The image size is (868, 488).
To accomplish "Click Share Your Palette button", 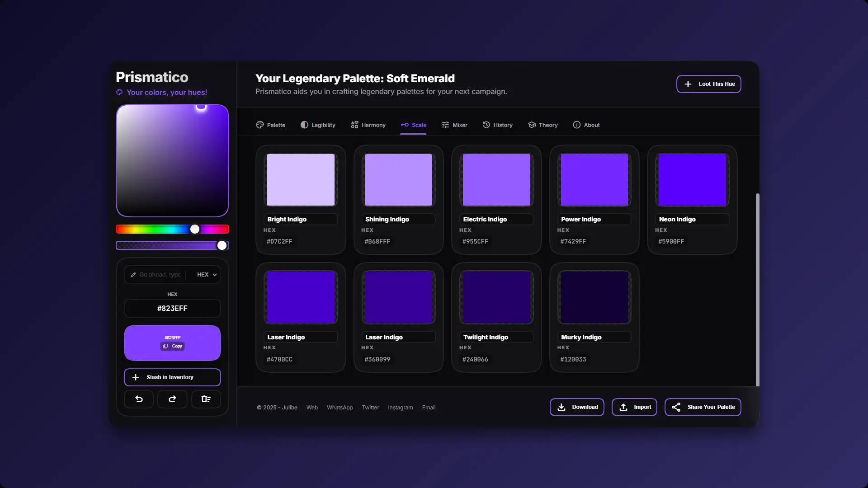I will point(703,407).
